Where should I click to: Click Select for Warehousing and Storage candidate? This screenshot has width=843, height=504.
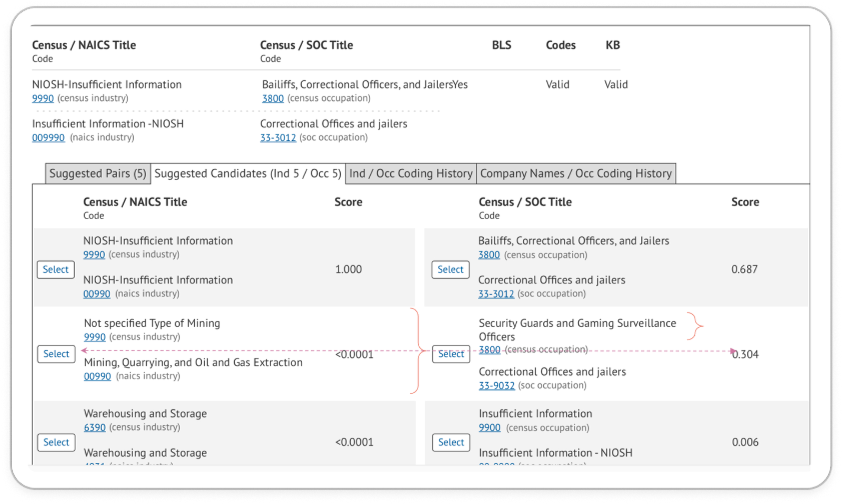pos(56,442)
